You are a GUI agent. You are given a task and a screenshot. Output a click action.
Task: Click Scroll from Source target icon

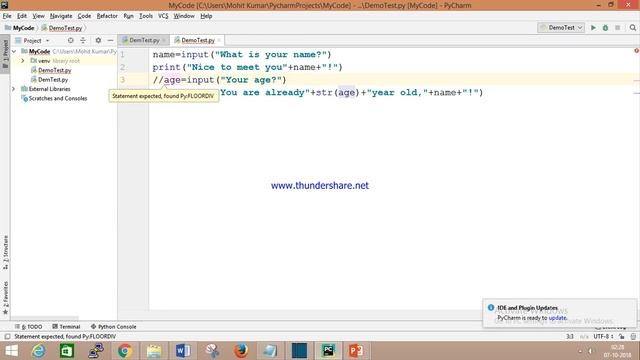point(71,40)
